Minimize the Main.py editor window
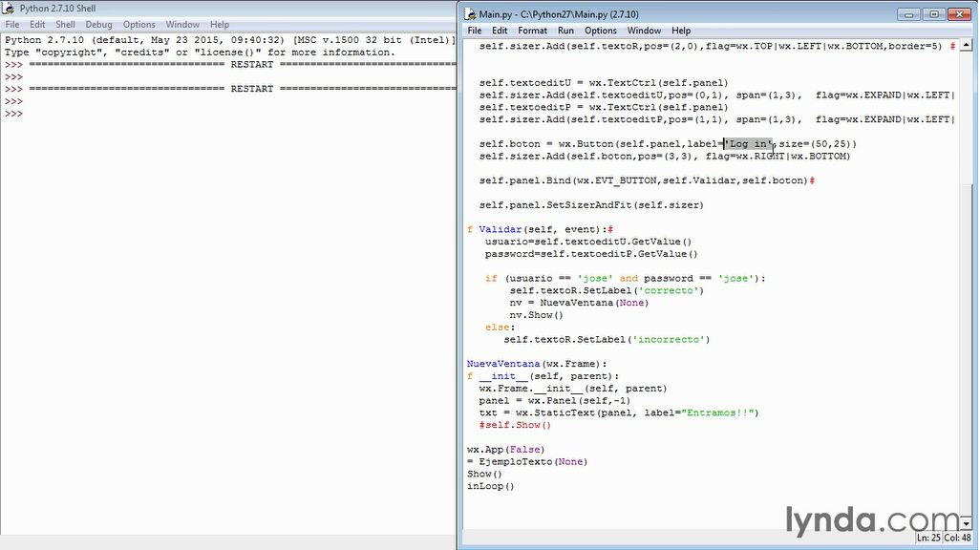 coord(908,13)
